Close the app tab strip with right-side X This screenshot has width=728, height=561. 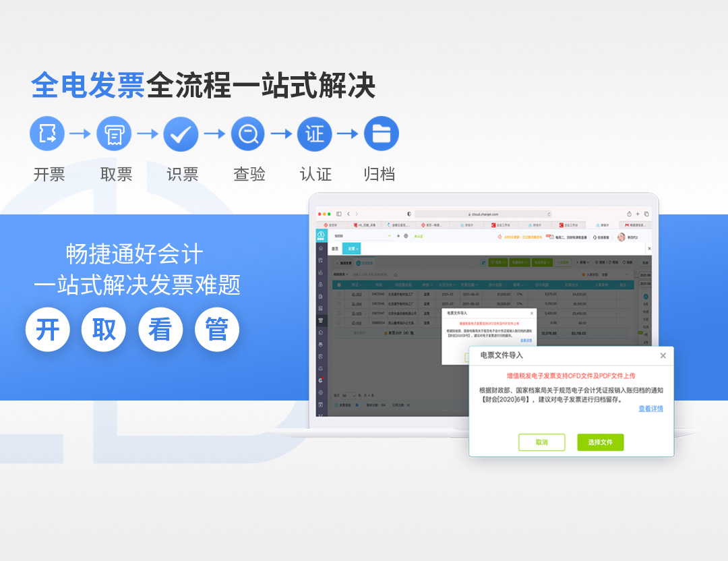coord(649,248)
